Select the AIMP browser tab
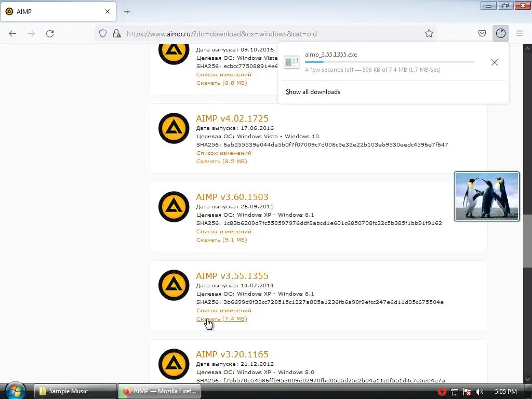Image resolution: width=532 pixels, height=399 pixels. [58, 11]
